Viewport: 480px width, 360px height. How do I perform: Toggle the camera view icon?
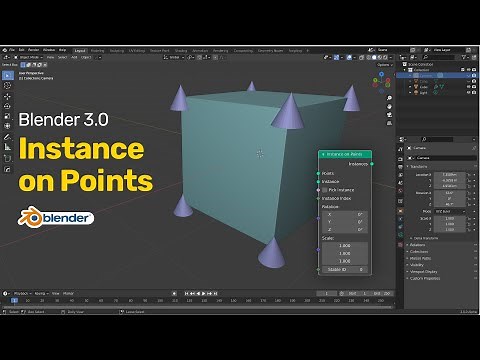[389, 115]
